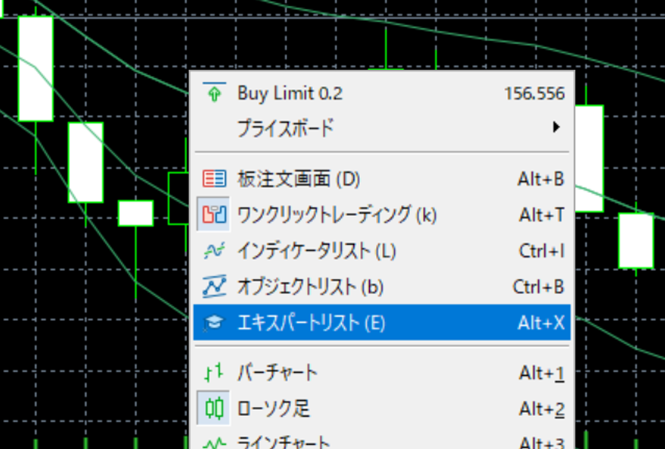The width and height of the screenshot is (665, 449).
Task: Click the ワンクリックトレーディング icon
Action: click(214, 214)
